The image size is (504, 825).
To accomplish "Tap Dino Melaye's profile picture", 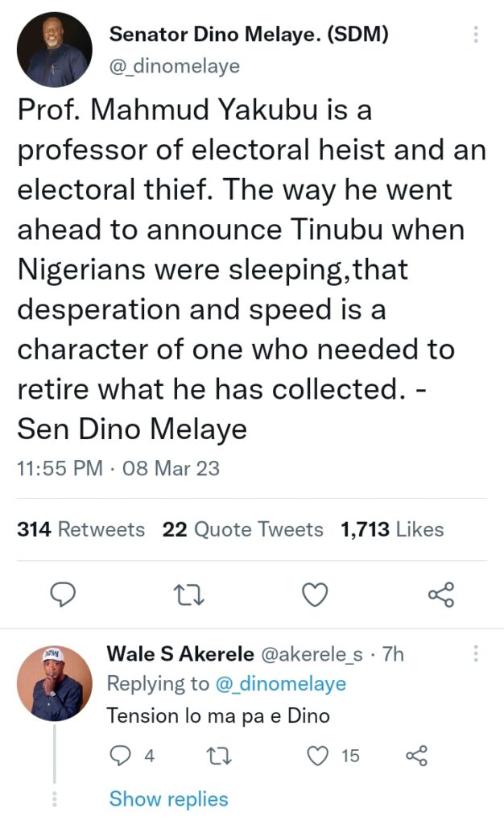I will pos(53,52).
